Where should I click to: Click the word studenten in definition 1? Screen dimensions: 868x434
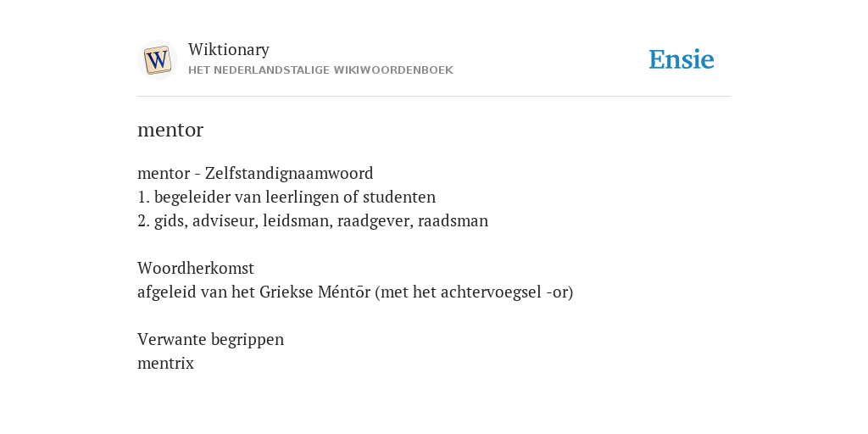(x=399, y=197)
